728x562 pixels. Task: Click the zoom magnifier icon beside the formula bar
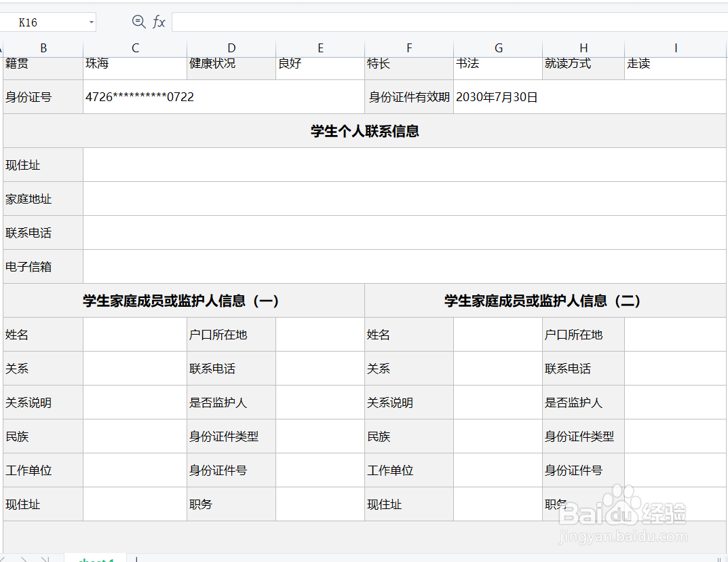coord(138,22)
